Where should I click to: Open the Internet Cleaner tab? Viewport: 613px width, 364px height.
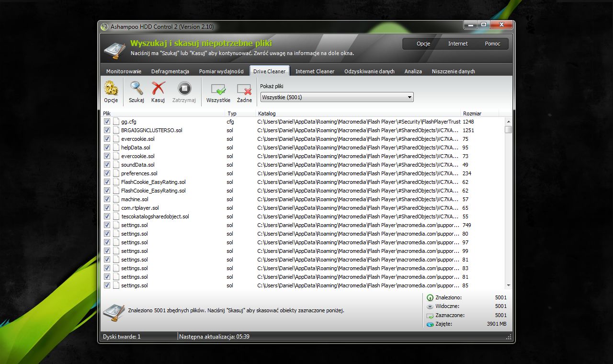315,71
